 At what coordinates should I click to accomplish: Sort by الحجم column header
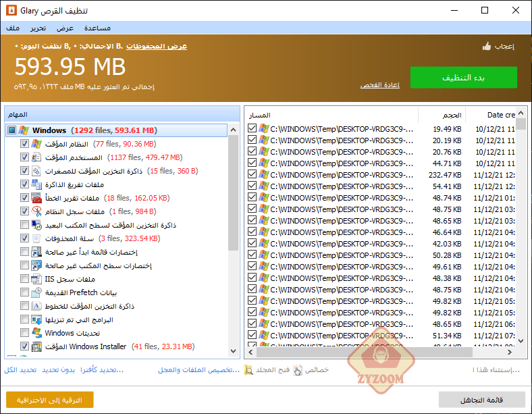(442, 115)
